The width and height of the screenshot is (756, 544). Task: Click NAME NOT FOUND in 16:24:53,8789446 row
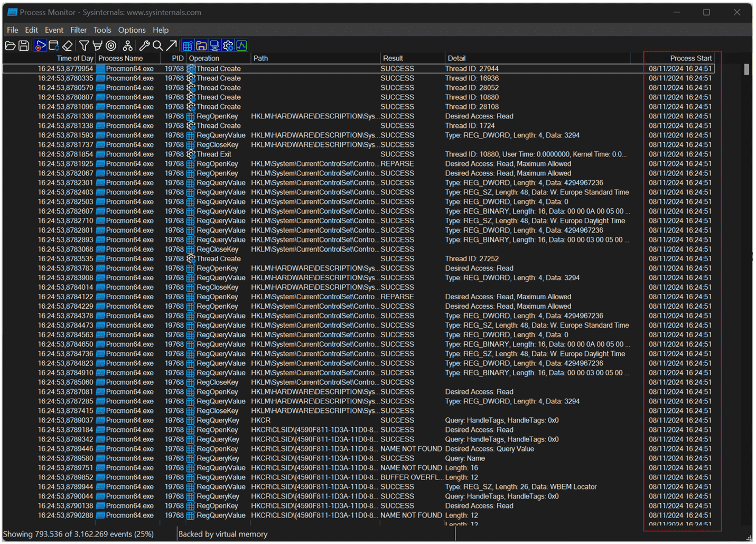(x=411, y=449)
